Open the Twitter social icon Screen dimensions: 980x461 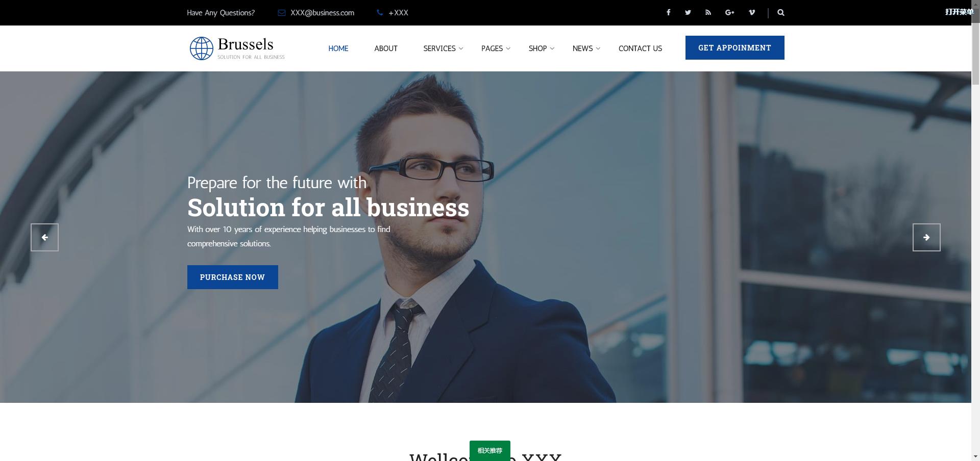(x=688, y=12)
